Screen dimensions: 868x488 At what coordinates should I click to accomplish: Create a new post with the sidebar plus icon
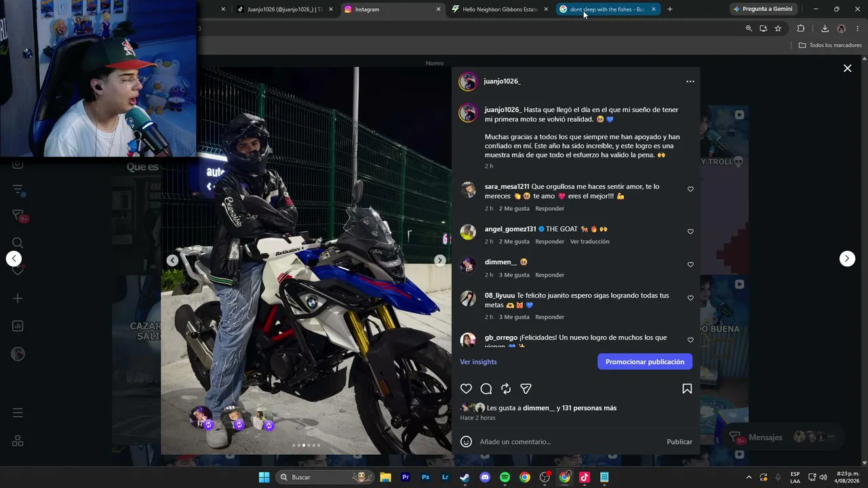click(18, 298)
